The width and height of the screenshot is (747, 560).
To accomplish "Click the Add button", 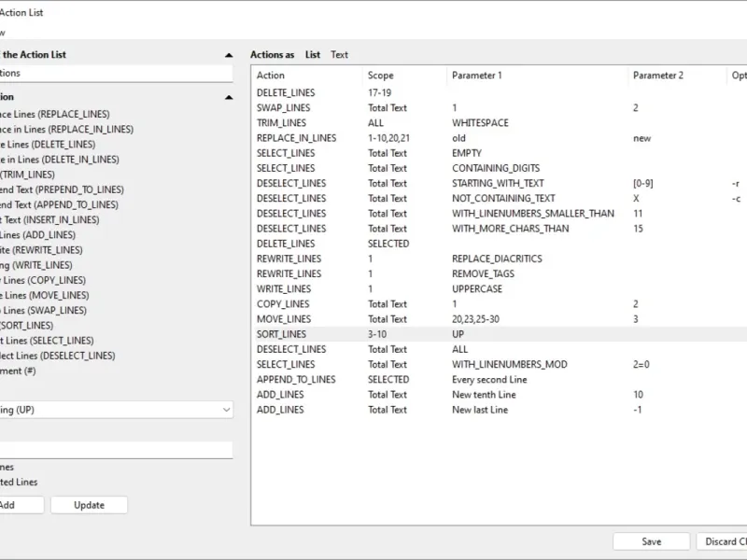I will click(x=9, y=505).
